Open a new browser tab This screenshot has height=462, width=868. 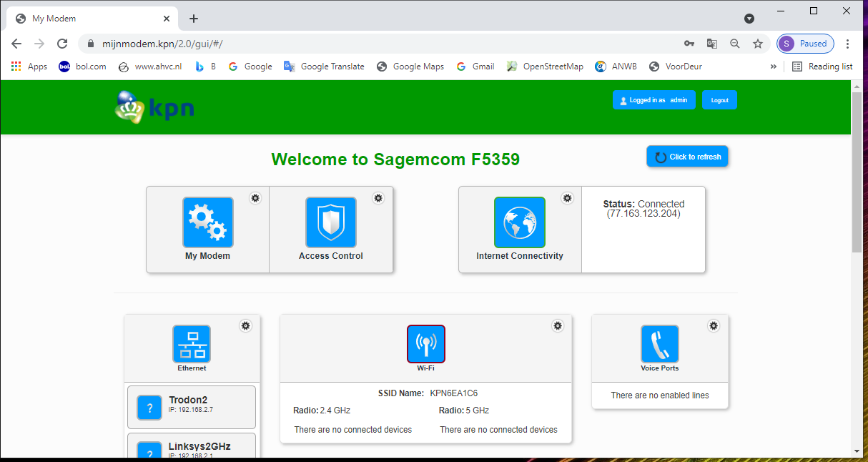point(194,19)
